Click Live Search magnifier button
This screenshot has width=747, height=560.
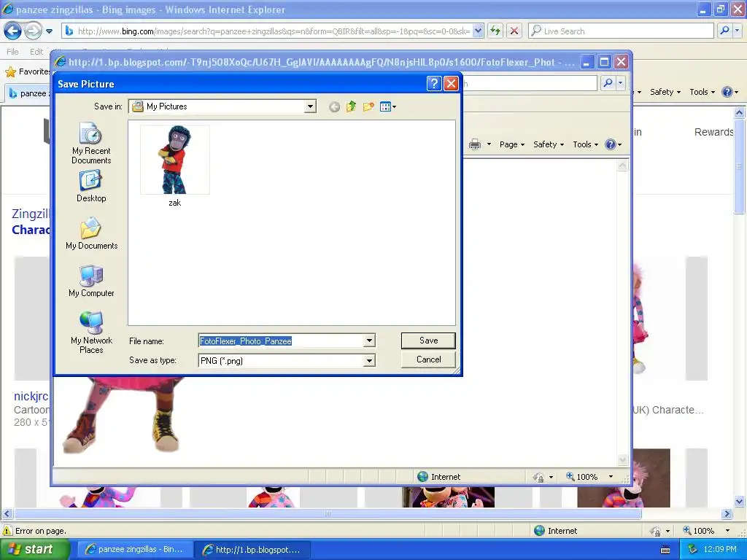point(724,31)
